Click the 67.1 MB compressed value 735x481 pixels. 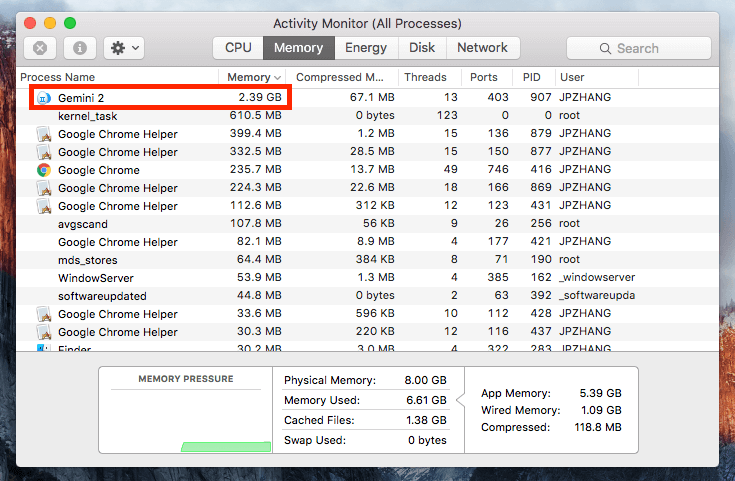[x=372, y=97]
